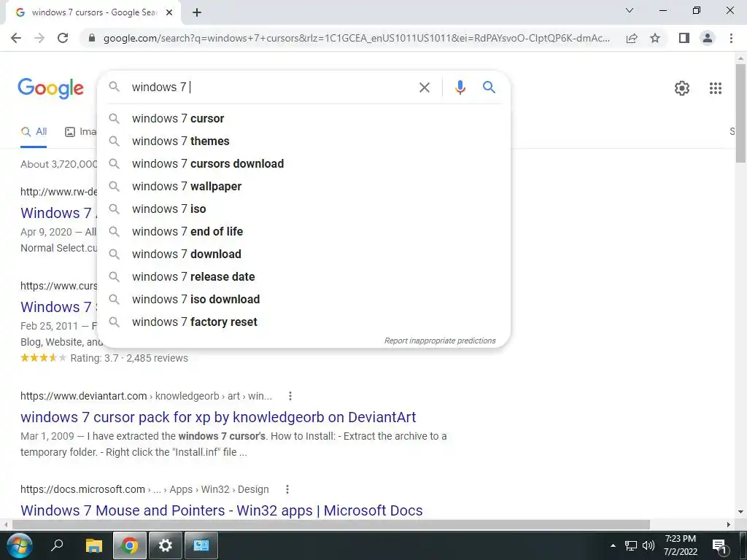Viewport: 747px width, 560px height.
Task: Click 'Report inappropriate predictions' link
Action: 440,341
